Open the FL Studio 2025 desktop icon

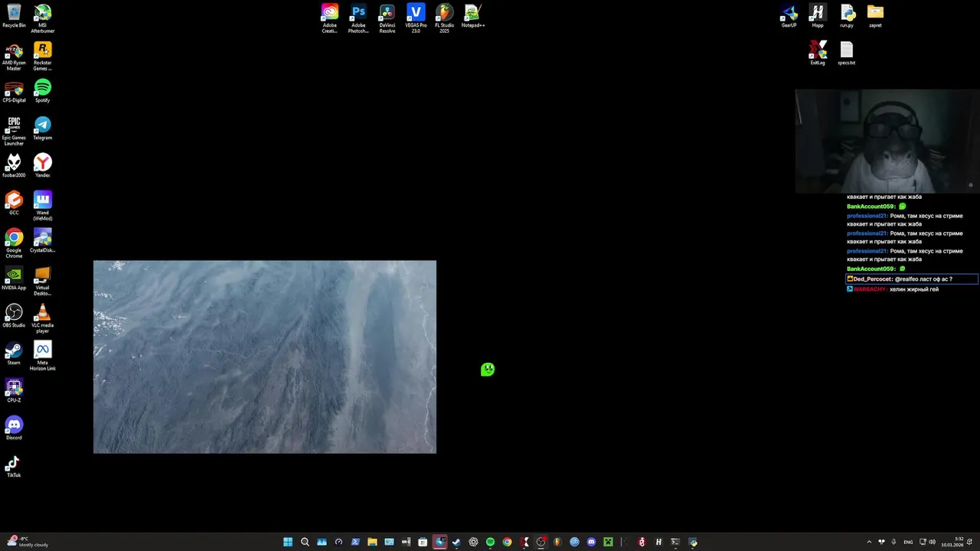[444, 18]
